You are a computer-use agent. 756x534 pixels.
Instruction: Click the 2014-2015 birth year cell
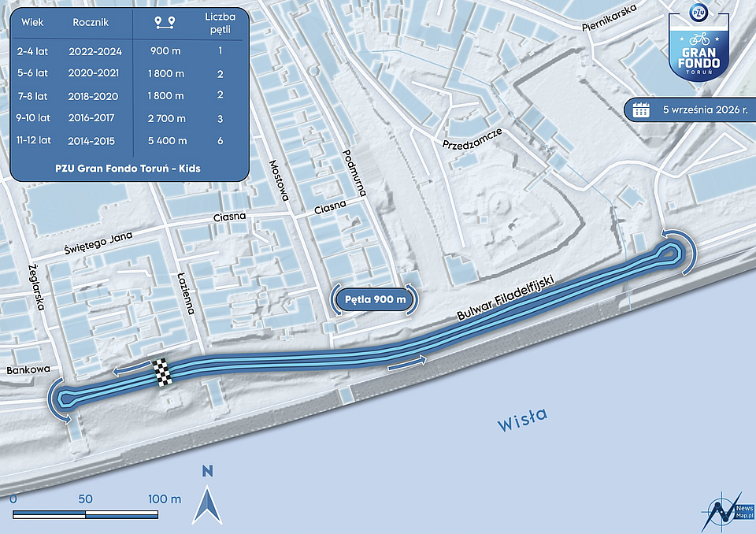[91, 141]
